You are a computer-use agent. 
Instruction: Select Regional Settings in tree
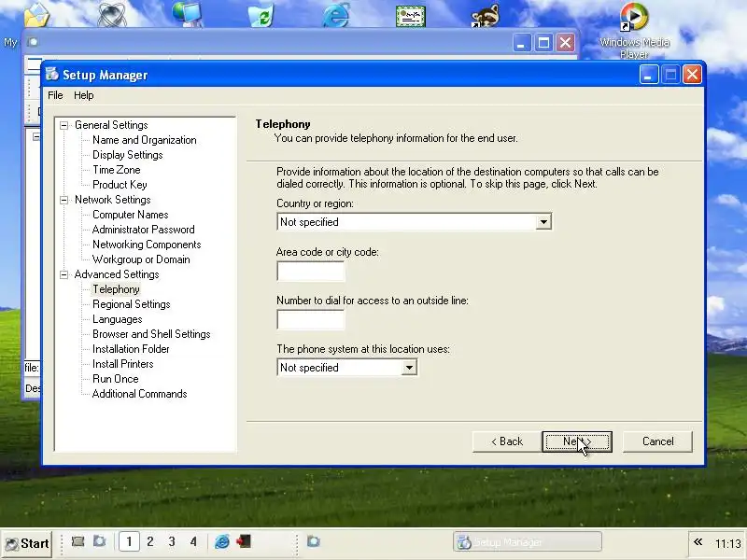click(131, 304)
